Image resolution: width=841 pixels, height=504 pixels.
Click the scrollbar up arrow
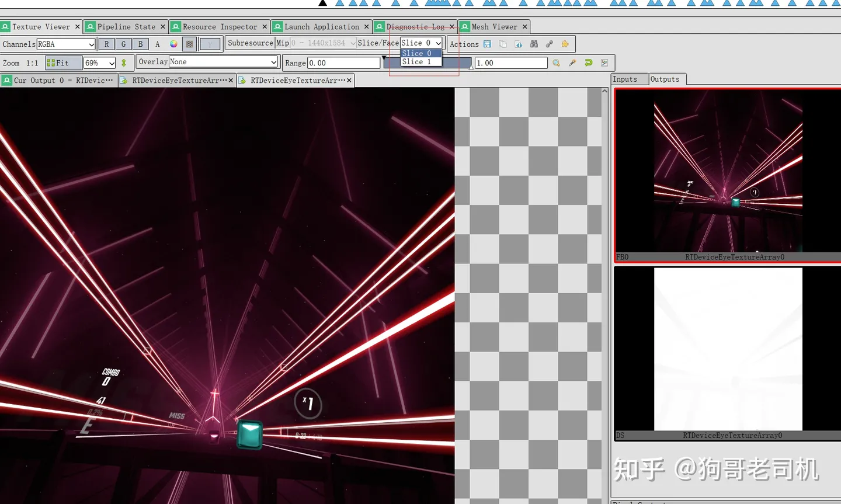(605, 91)
